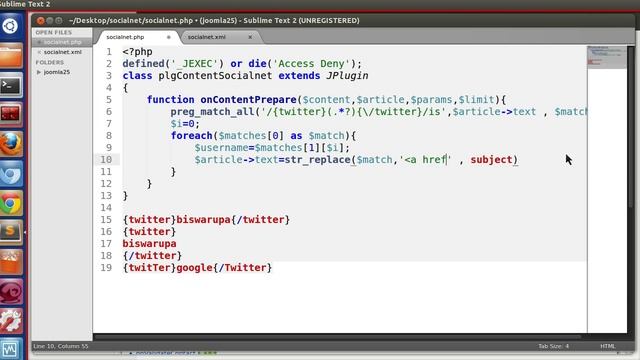
Task: Open the Files folder in the dock
Action: (11, 56)
